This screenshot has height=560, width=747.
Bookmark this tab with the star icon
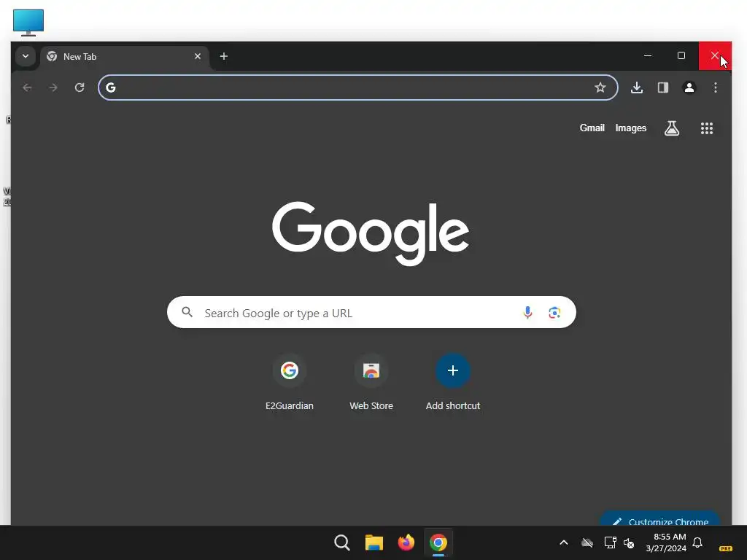[x=600, y=87]
